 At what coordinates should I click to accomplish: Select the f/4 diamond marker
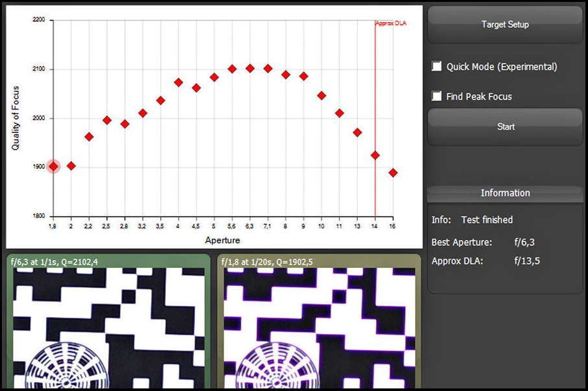tap(178, 82)
